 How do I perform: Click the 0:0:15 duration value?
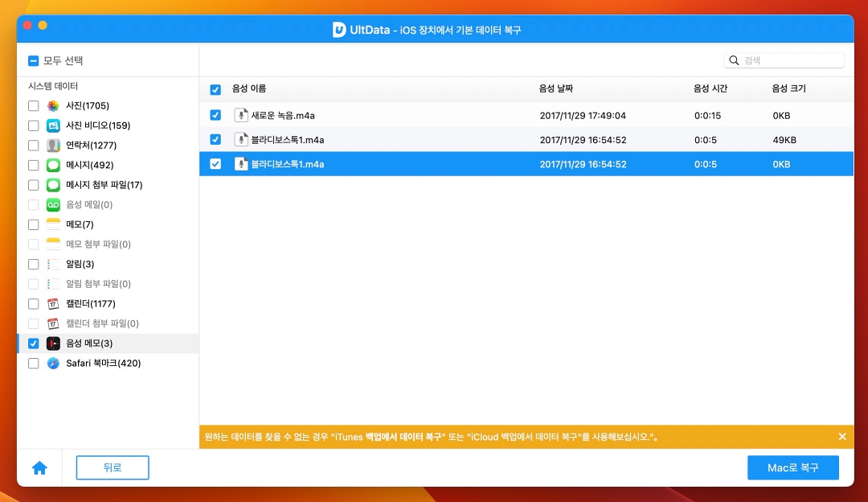707,115
